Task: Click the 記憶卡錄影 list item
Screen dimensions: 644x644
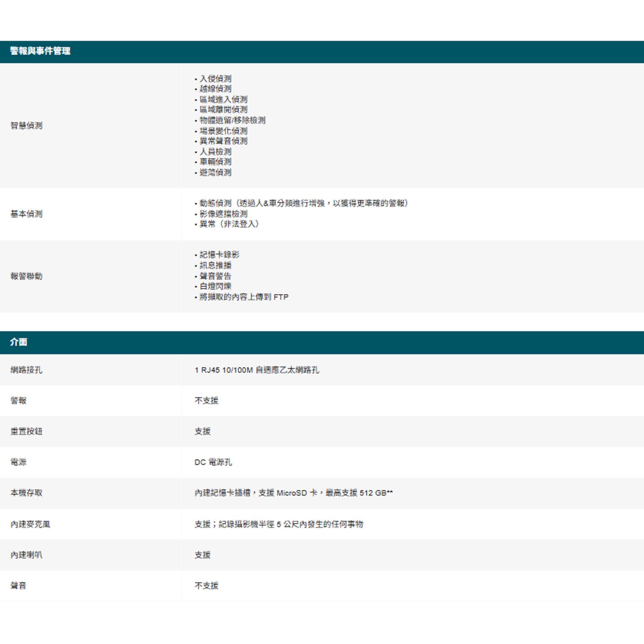Action: pos(219,255)
